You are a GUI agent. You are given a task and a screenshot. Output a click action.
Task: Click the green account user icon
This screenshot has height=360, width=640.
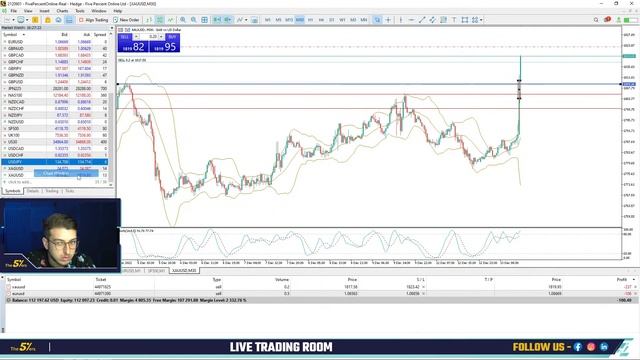(619, 20)
